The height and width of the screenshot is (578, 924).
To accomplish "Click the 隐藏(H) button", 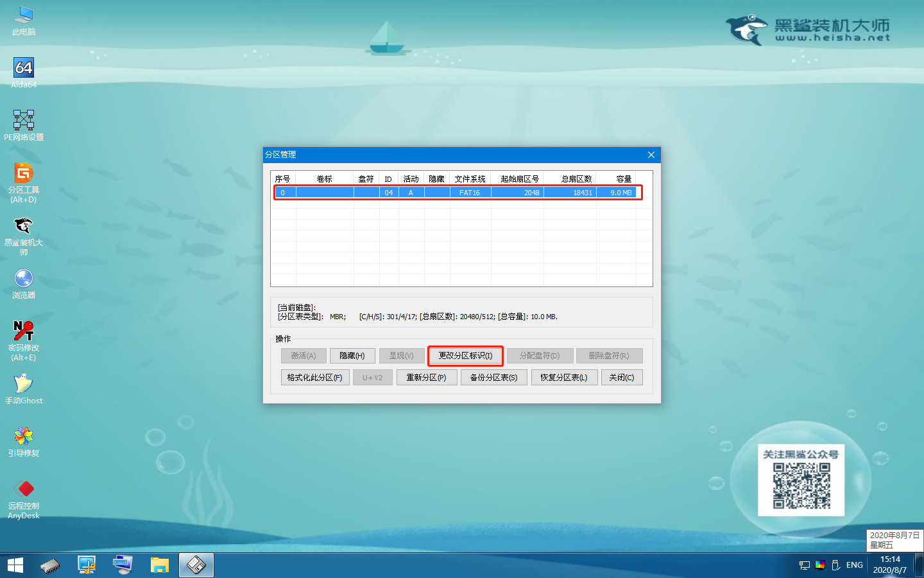I will (x=352, y=356).
